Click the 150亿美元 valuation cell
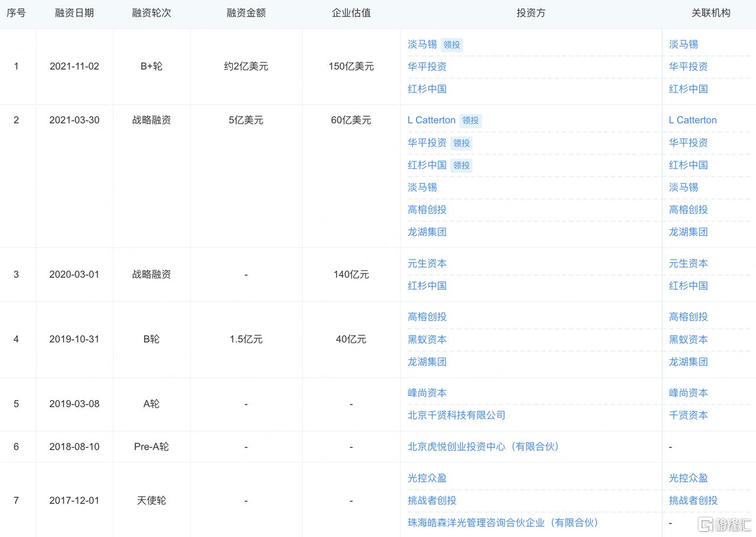 (351, 67)
